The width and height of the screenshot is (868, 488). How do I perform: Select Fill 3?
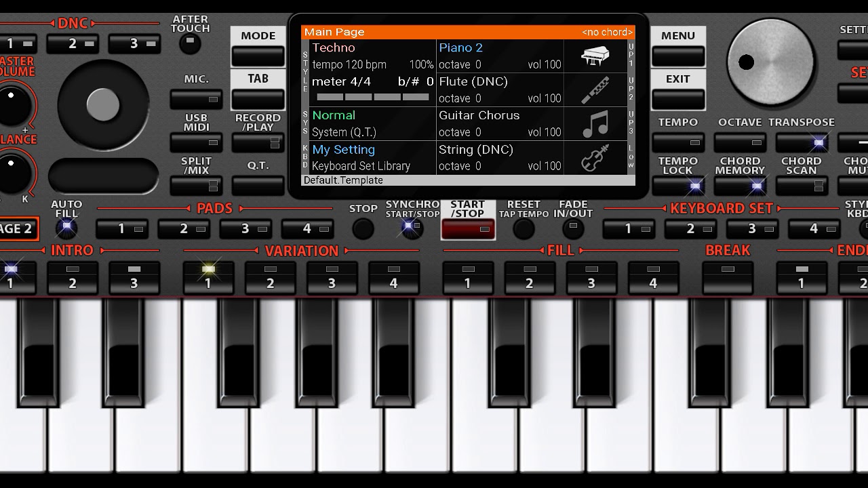tap(591, 277)
